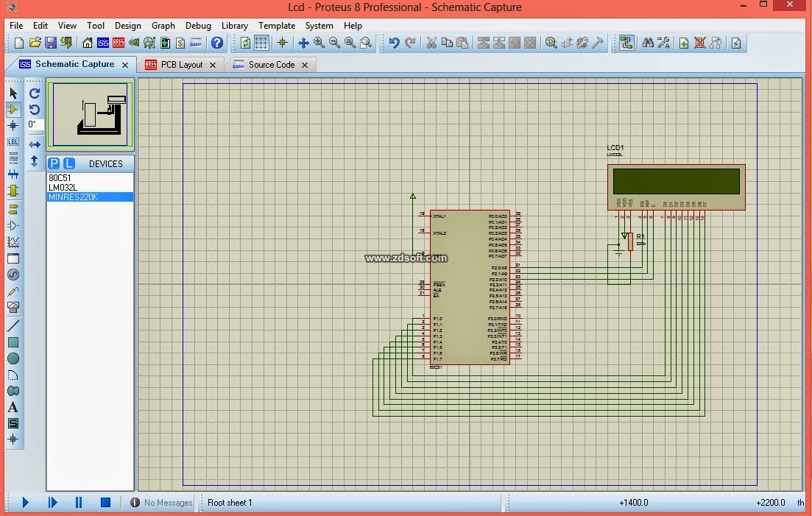This screenshot has width=812, height=516.
Task: Pick the 2D graphics circle tool
Action: tap(13, 358)
